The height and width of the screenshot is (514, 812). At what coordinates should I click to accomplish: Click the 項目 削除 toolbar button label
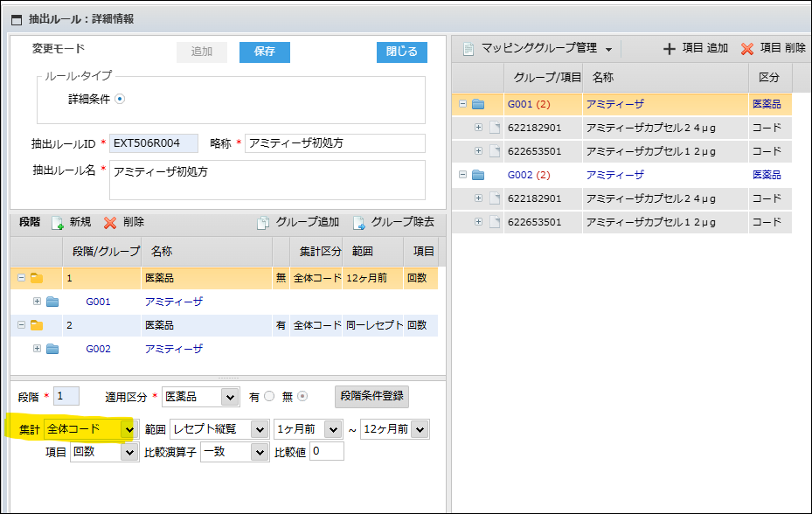click(782, 48)
